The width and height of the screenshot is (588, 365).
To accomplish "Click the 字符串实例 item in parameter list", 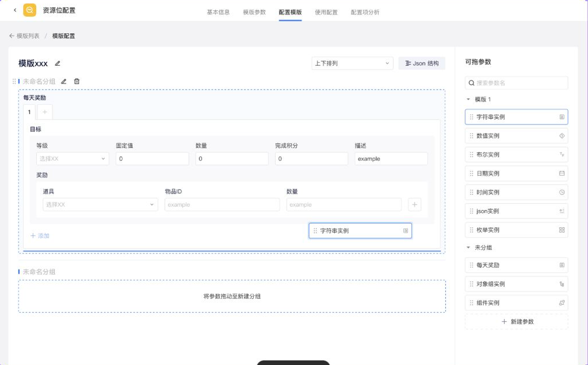I will click(x=517, y=117).
